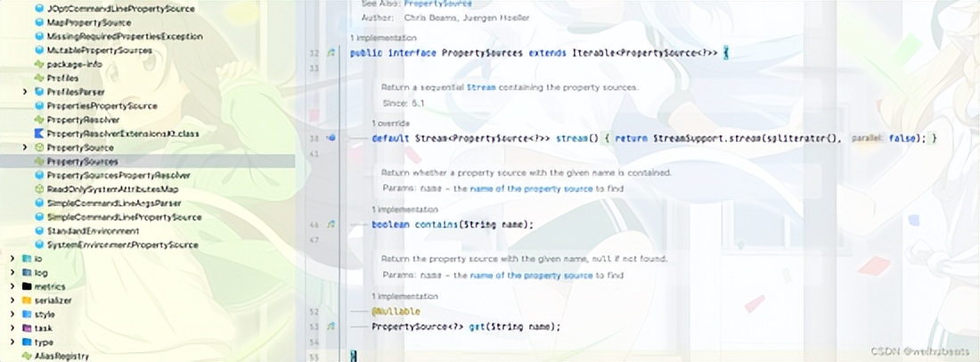Image resolution: width=980 pixels, height=362 pixels.
Task: Click '1 implementation' hint above the PropertySources interface
Action: [383, 38]
